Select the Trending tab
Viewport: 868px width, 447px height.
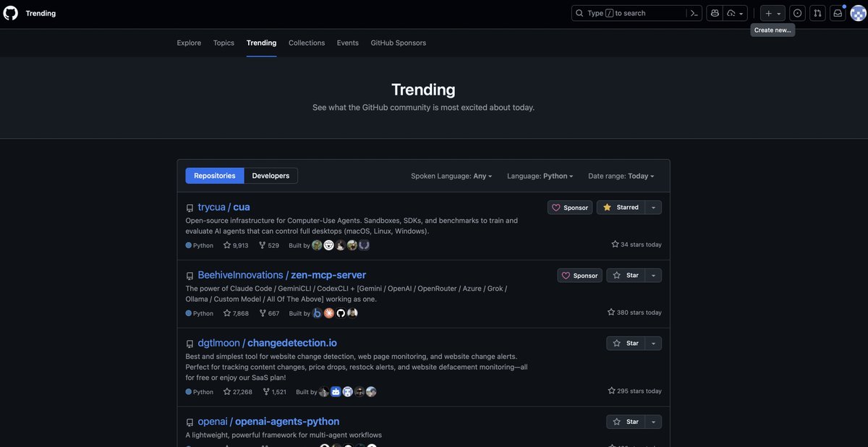click(261, 43)
